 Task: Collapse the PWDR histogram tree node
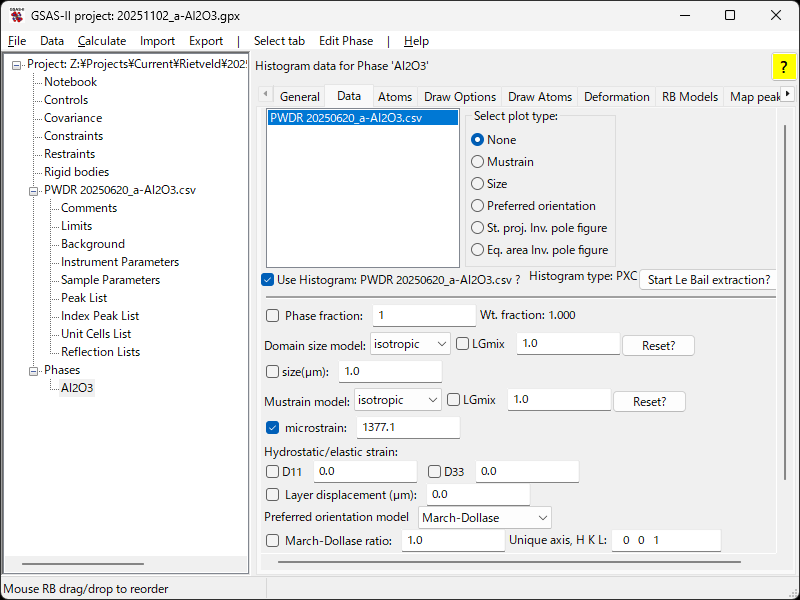[34, 190]
